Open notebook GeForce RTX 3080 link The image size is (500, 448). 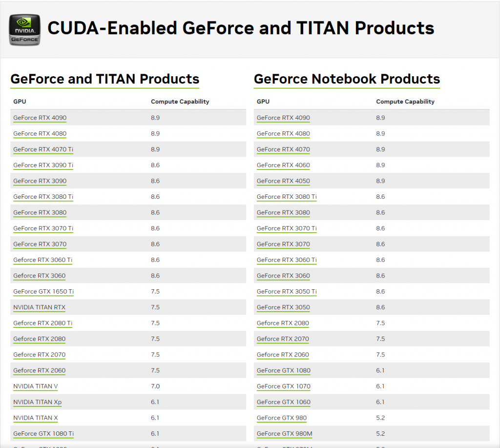(283, 213)
